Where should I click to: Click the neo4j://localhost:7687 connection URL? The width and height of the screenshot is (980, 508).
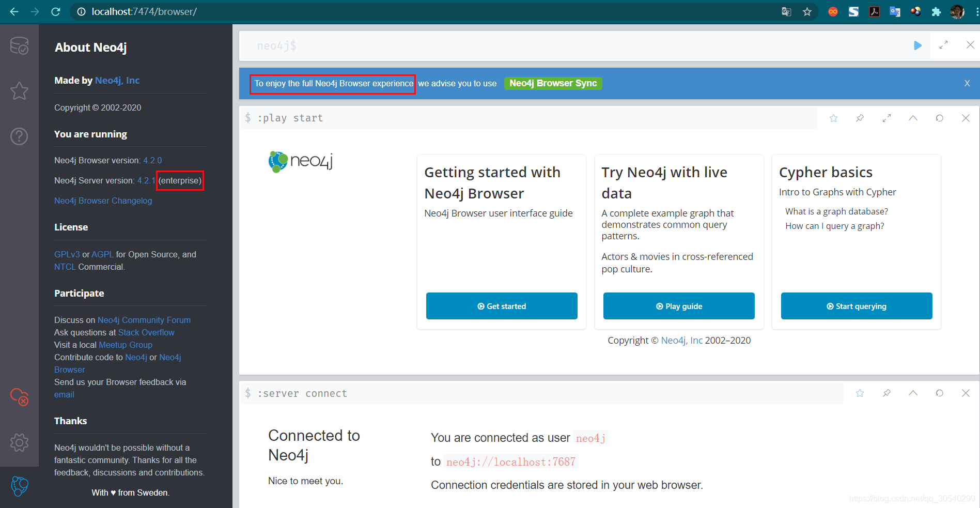[511, 461]
